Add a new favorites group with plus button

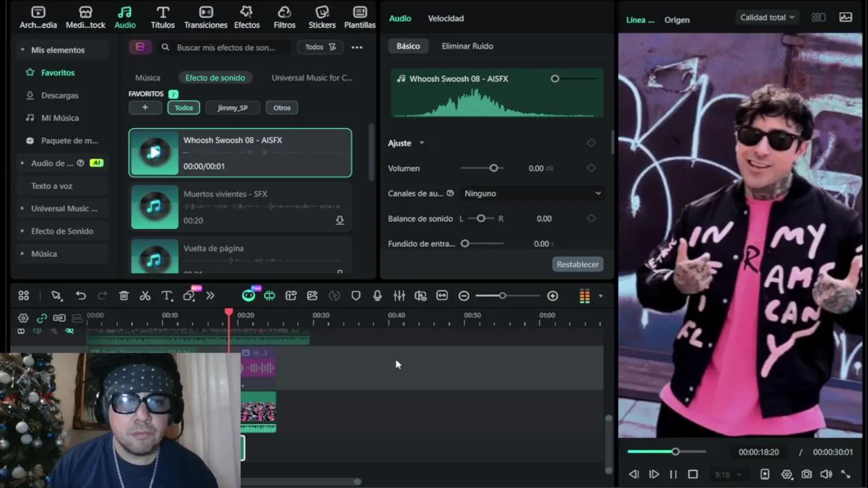[x=145, y=108]
